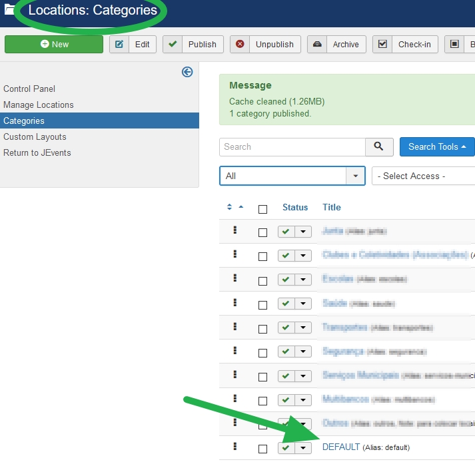The image size is (475, 476).
Task: Open Manage Locations in the sidebar
Action: 38,105
